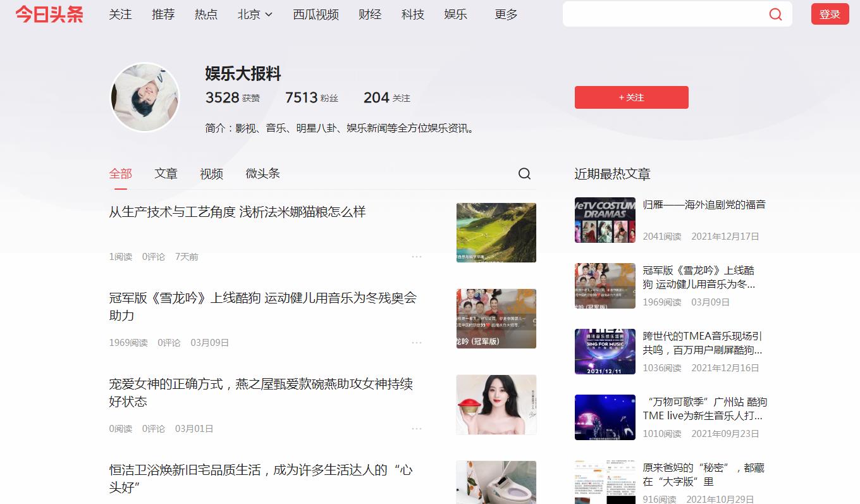Open hot article 归雁——海外追剧党的福音
The image size is (860, 504).
tap(704, 205)
